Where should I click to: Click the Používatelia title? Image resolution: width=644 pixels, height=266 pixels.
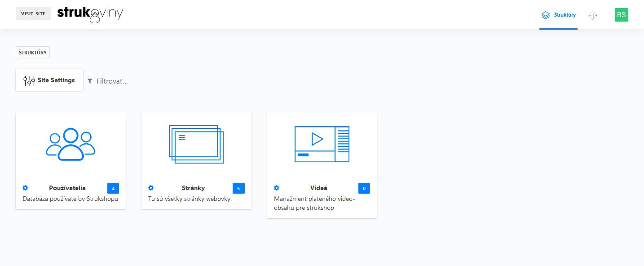[67, 188]
